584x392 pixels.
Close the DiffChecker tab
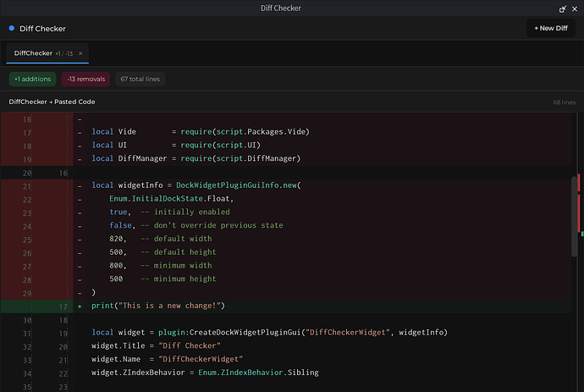[80, 53]
